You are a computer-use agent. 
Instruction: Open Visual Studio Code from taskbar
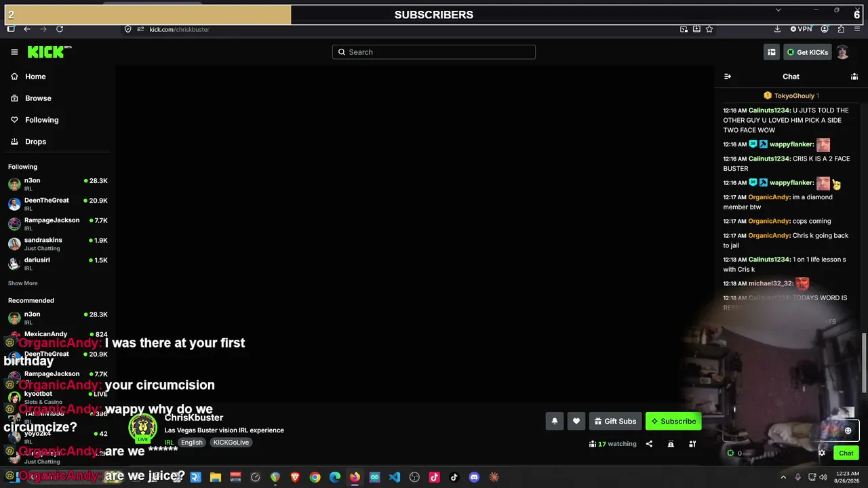[x=395, y=477]
